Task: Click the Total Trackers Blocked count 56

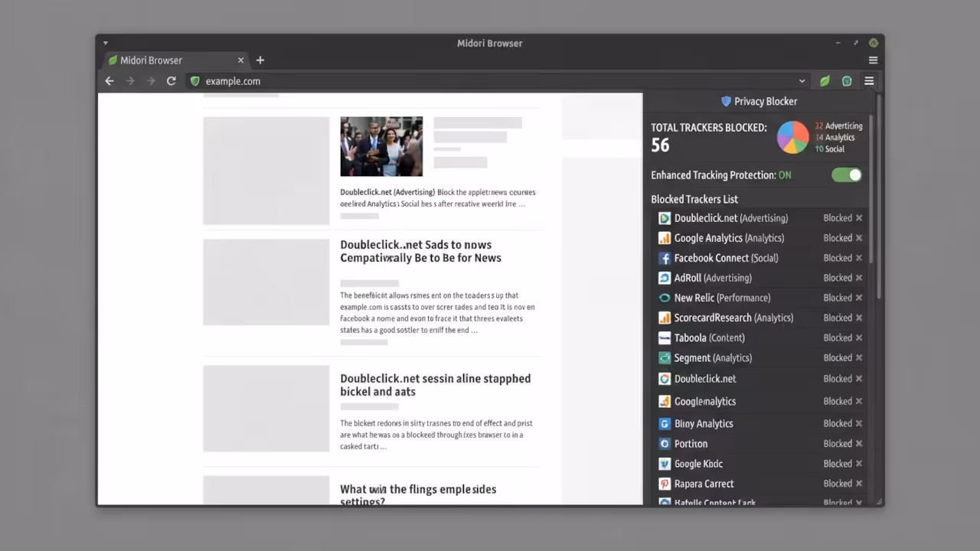Action: click(660, 145)
